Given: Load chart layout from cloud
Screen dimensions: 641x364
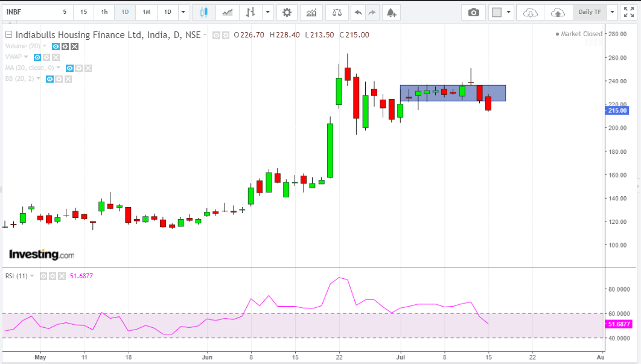Looking at the screenshot, I should (x=530, y=12).
